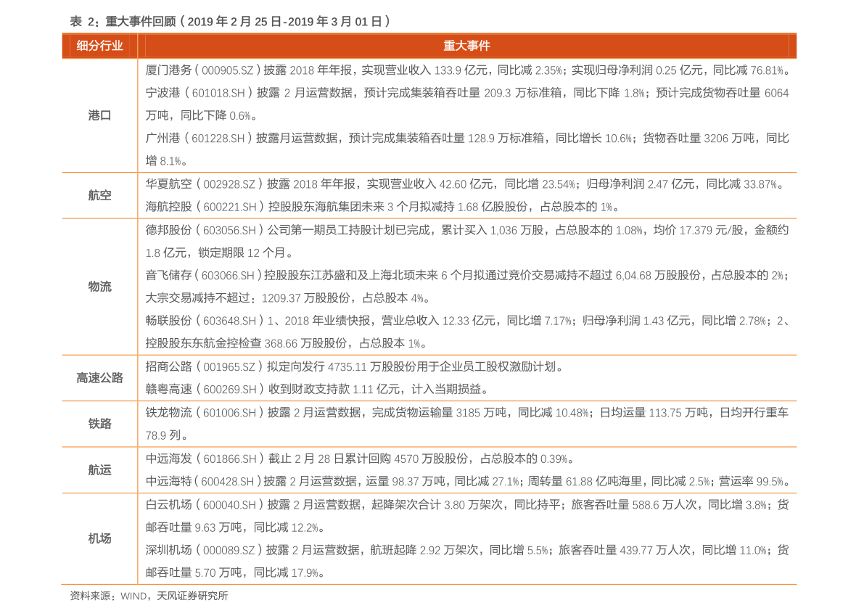Click 招商公路 stock code 001965.SZ

(x=229, y=367)
